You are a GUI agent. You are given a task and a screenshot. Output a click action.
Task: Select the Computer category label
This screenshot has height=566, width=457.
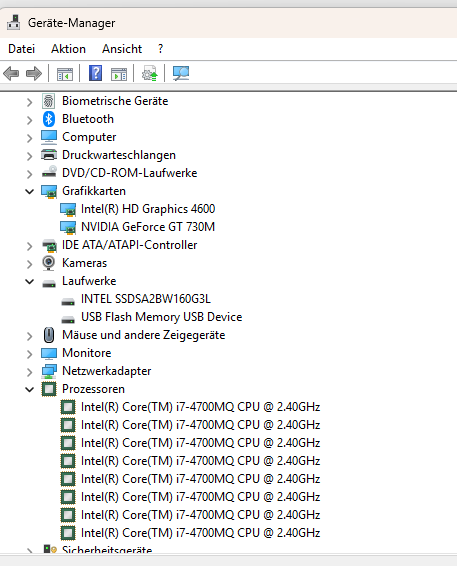[89, 137]
